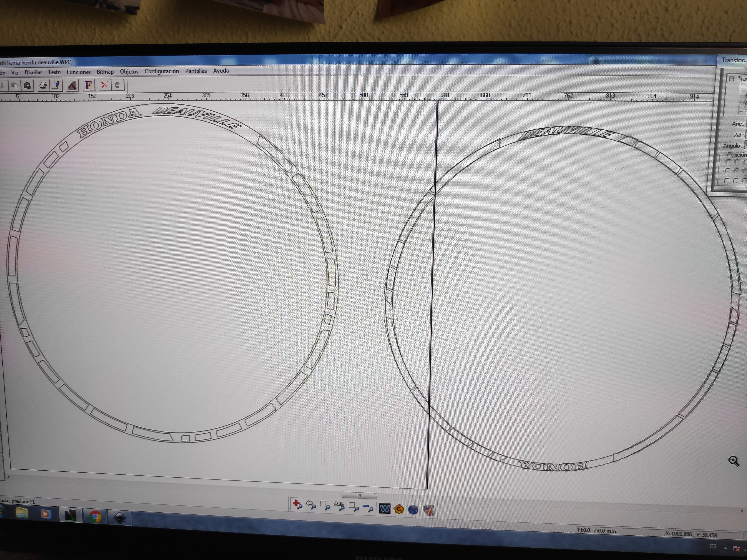Show hidden system tray icons arrow
Viewport: 747px width, 560px height.
(725, 548)
